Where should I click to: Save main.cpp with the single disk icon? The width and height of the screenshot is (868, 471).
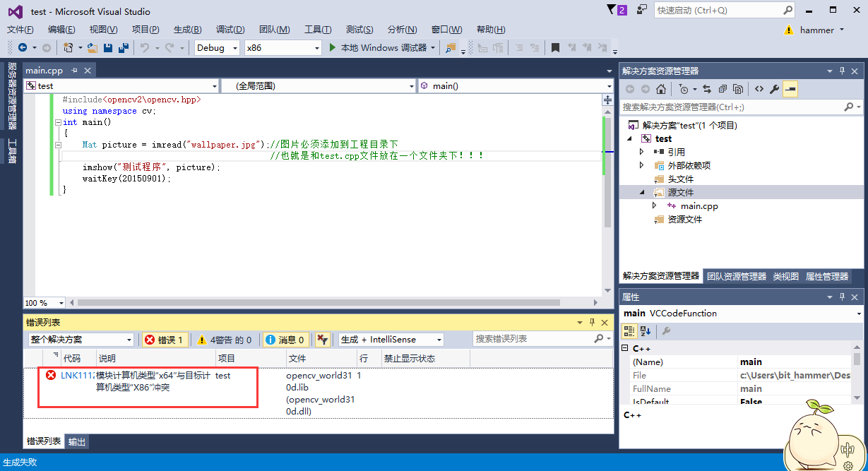(108, 47)
